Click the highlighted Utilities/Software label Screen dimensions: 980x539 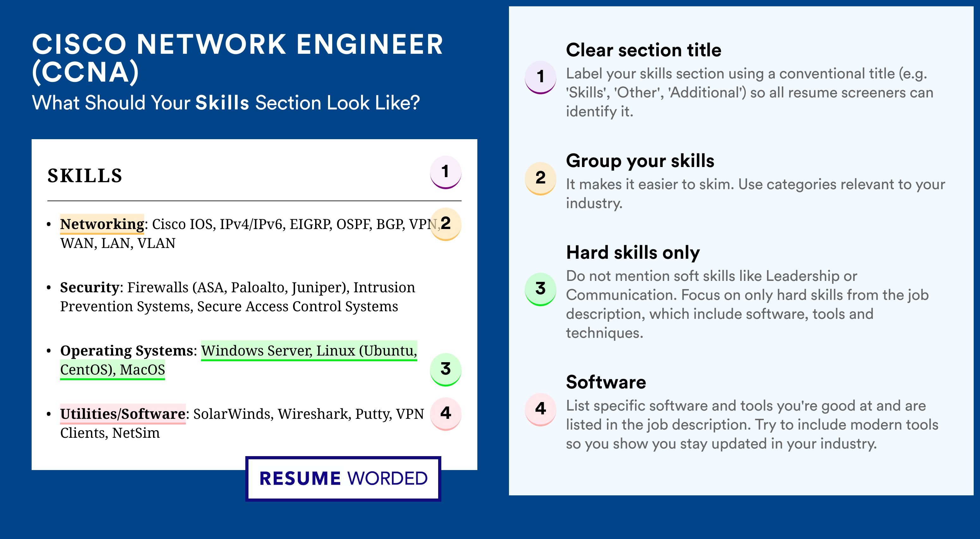point(123,414)
